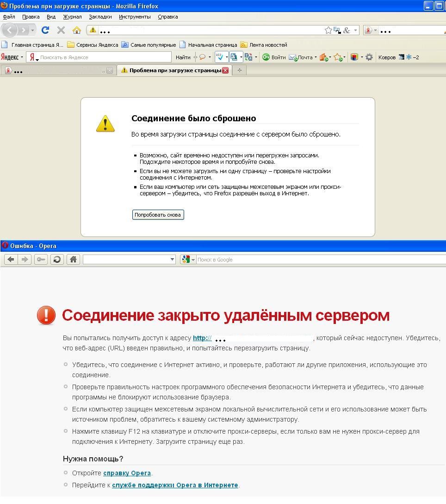
Task: Click Firefox stop loading X icon
Action: coord(61,30)
